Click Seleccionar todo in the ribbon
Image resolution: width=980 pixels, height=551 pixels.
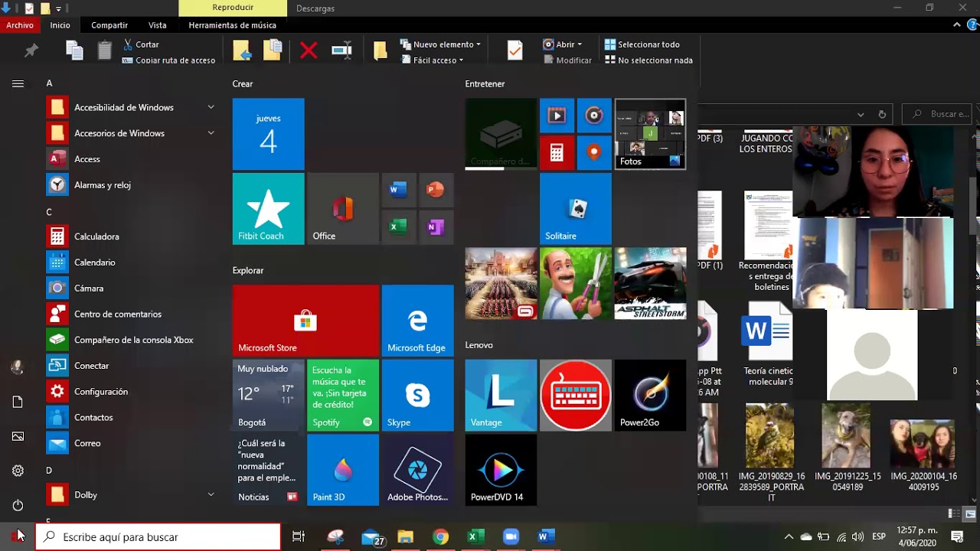pos(642,44)
